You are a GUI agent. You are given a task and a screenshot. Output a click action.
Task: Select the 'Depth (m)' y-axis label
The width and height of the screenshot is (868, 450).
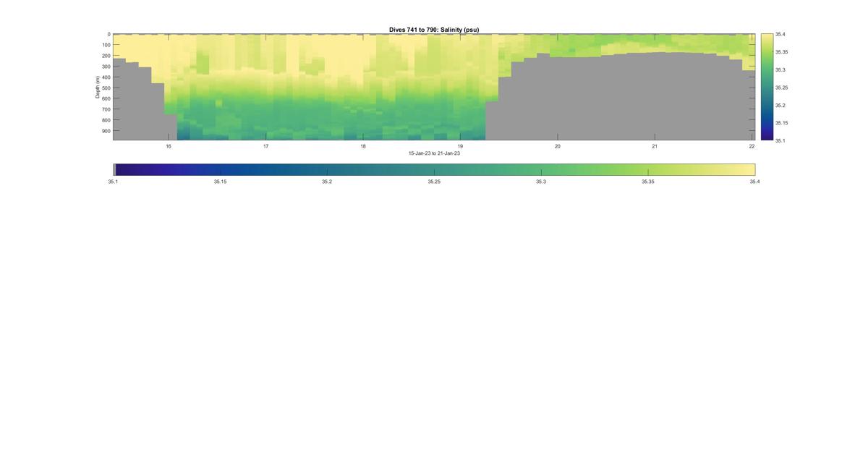point(98,87)
